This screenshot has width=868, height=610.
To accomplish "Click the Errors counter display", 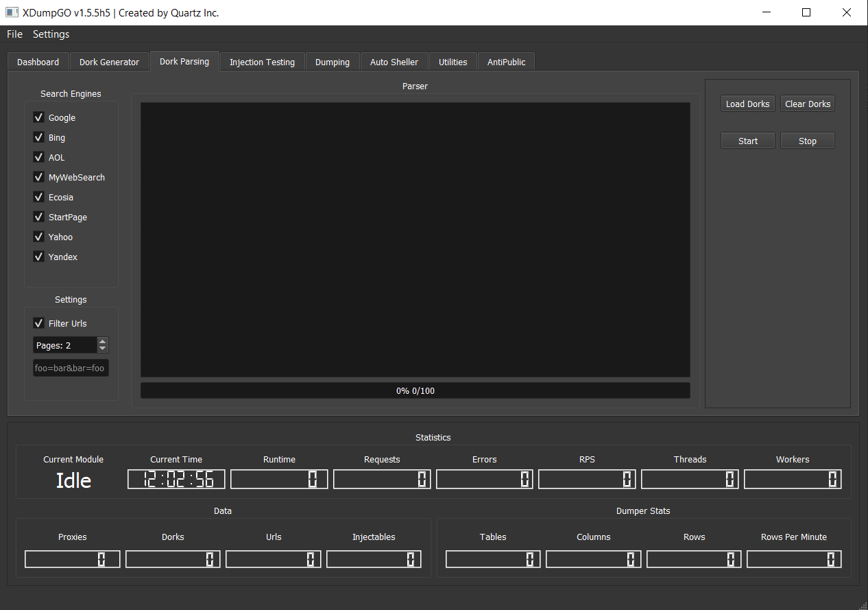I will pyautogui.click(x=485, y=479).
